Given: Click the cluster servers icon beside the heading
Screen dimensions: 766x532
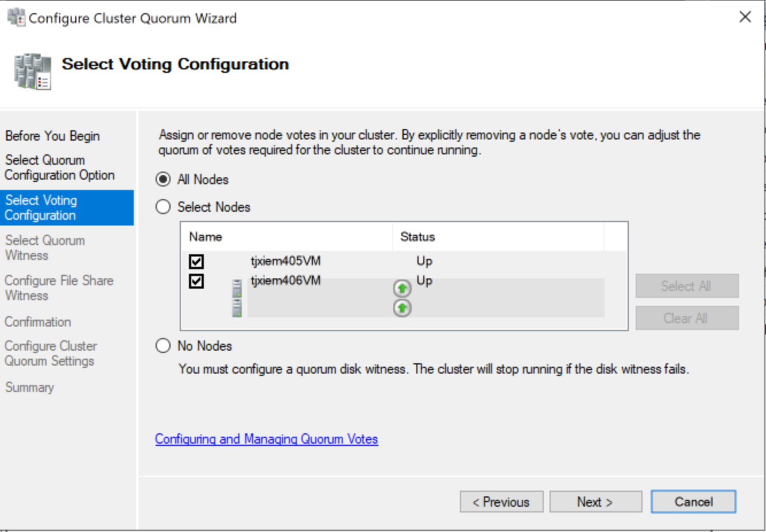Looking at the screenshot, I should 33,72.
